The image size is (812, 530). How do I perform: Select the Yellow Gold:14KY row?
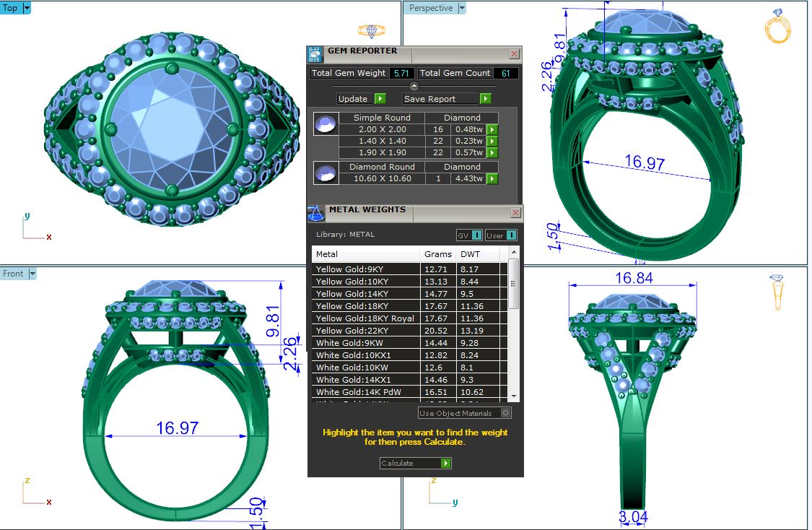(410, 294)
